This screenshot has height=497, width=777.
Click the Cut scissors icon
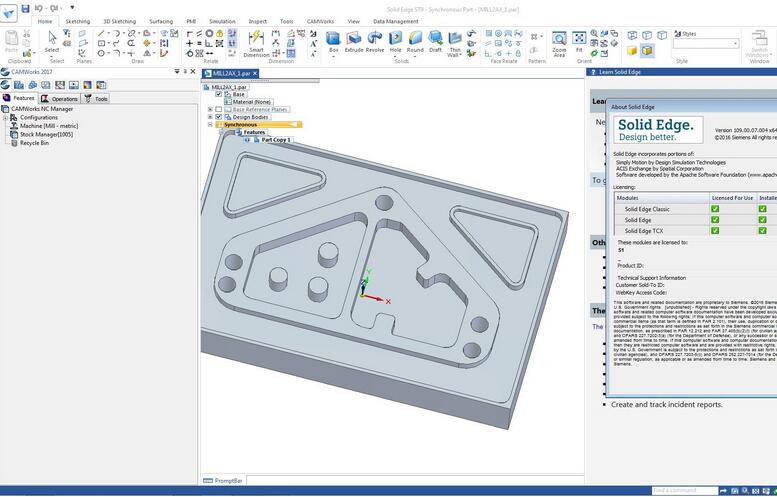[27, 33]
